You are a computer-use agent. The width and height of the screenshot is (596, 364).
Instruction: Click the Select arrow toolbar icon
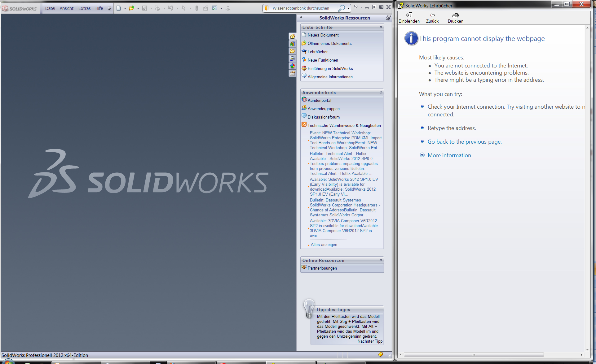(183, 8)
